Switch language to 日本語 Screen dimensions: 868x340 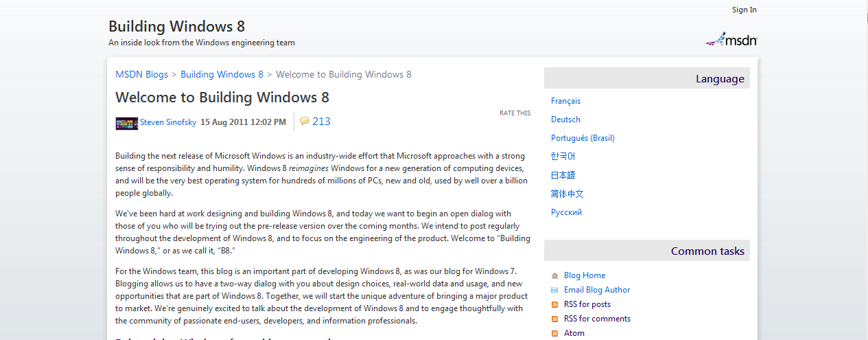pyautogui.click(x=563, y=175)
